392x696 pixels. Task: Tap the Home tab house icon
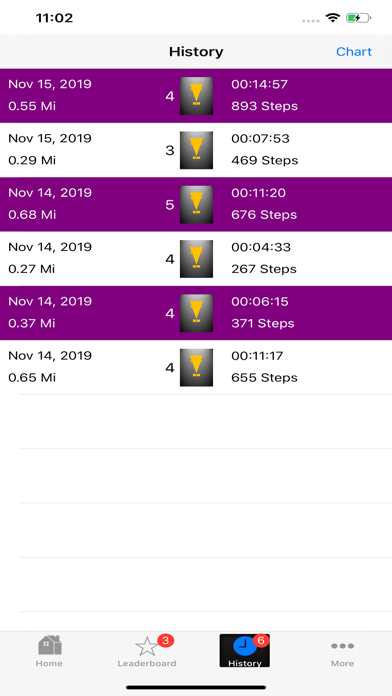49,645
